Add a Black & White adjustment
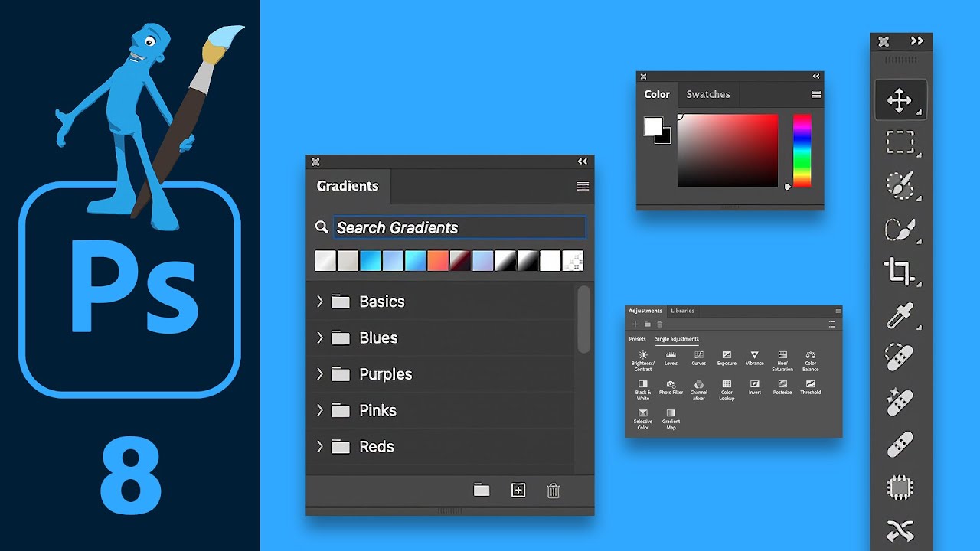The width and height of the screenshot is (980, 551). [x=643, y=390]
